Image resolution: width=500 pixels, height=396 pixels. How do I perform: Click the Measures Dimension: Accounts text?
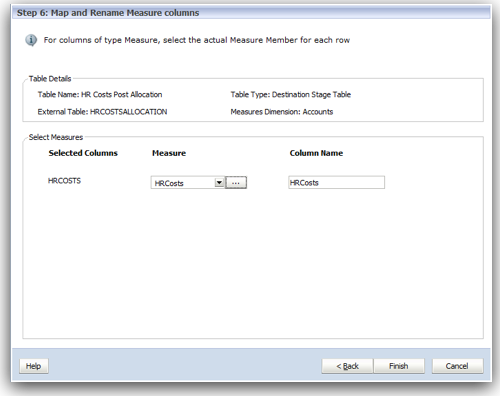282,112
